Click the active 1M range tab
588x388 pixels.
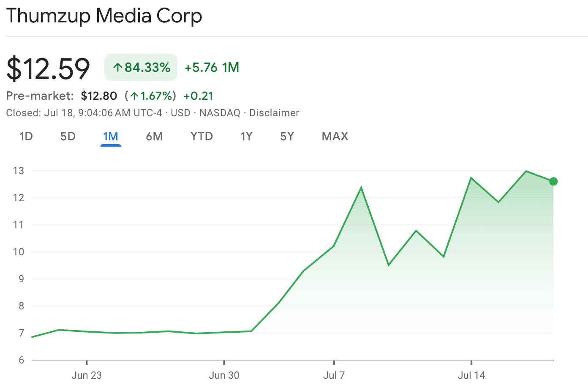[x=111, y=137]
